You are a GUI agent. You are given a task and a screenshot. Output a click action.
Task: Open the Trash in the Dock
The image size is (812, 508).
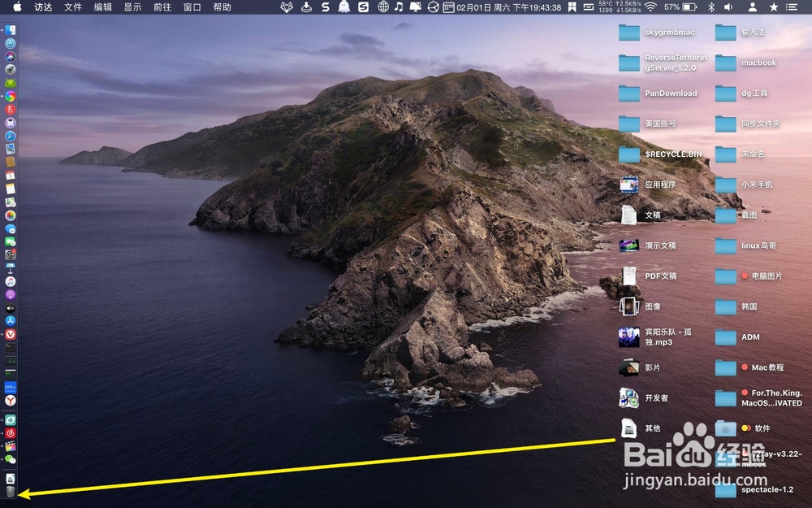coord(11,492)
